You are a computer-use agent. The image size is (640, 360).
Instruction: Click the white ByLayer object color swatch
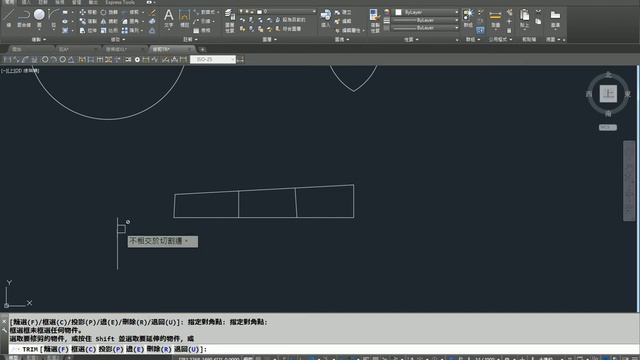pyautogui.click(x=398, y=12)
